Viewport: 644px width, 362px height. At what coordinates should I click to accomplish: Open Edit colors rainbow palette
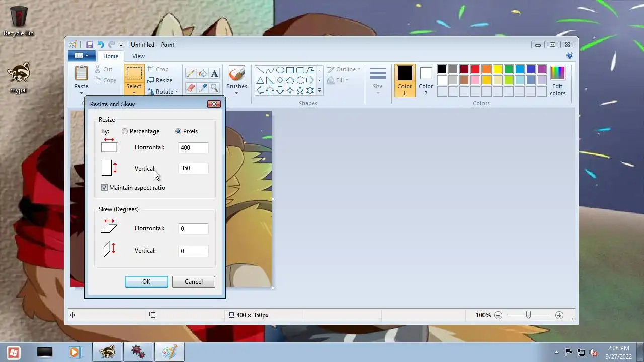tap(557, 80)
